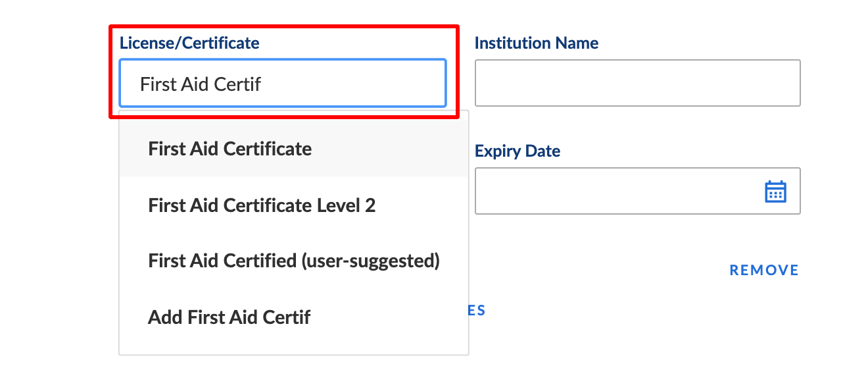Pick the suggestion ending with Level 2

293,205
